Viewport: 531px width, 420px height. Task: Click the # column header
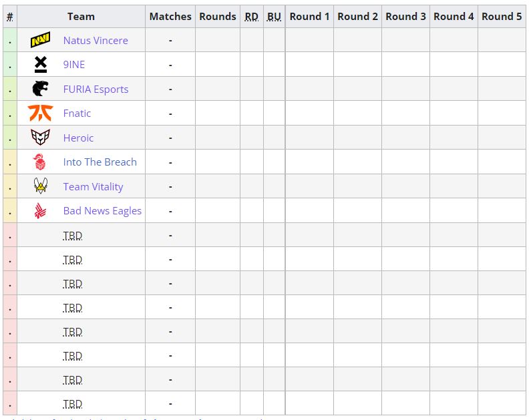pos(10,17)
